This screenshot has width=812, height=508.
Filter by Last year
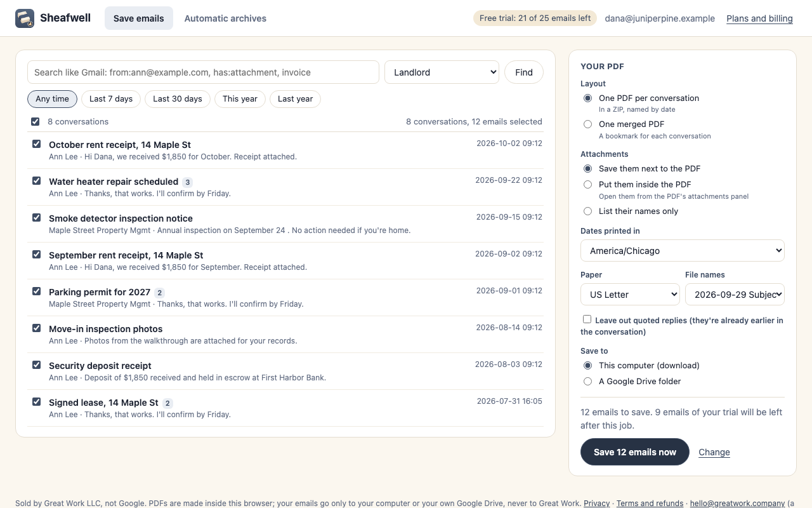pyautogui.click(x=296, y=99)
